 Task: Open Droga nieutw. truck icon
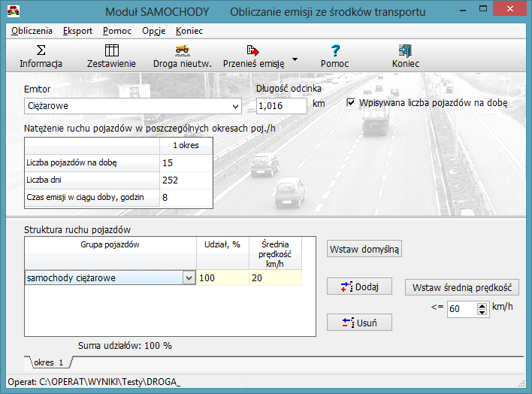182,50
